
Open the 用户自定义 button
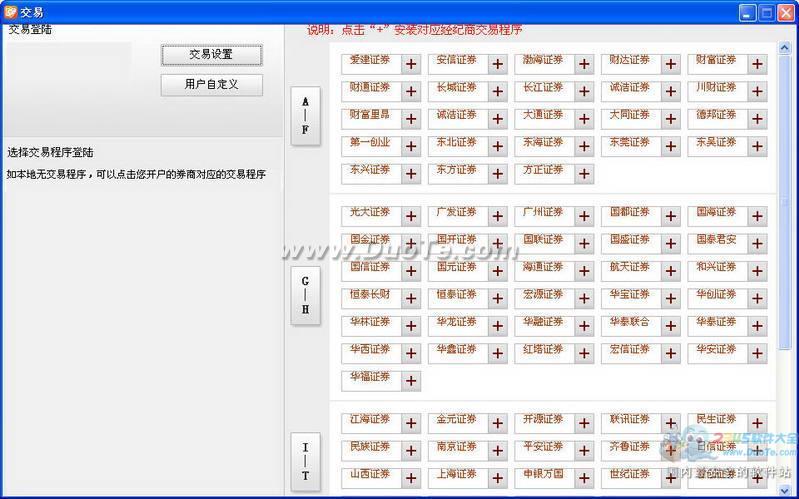pyautogui.click(x=211, y=85)
